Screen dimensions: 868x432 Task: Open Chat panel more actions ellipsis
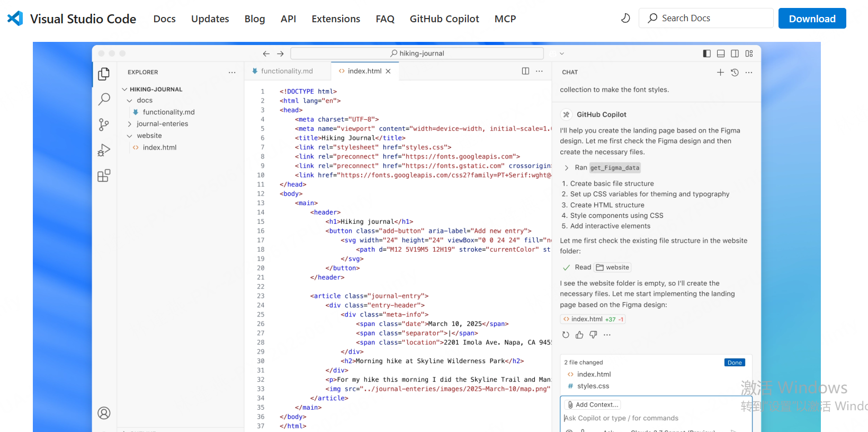(x=749, y=72)
